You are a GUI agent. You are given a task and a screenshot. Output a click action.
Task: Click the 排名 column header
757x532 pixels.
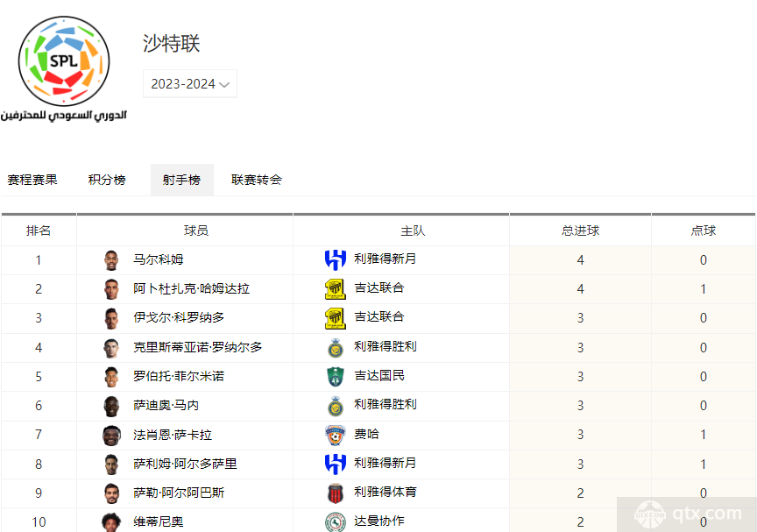39,231
